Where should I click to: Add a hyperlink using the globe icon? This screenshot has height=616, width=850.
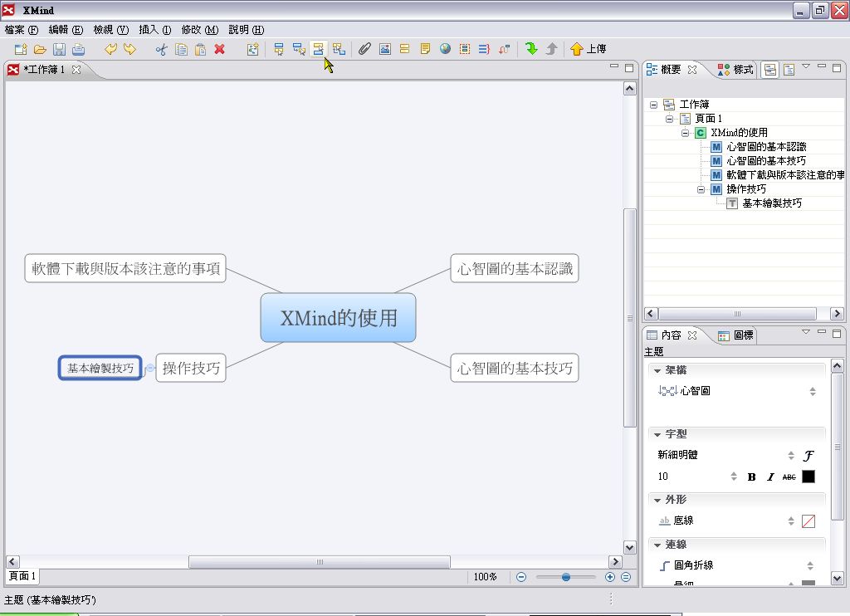(445, 49)
